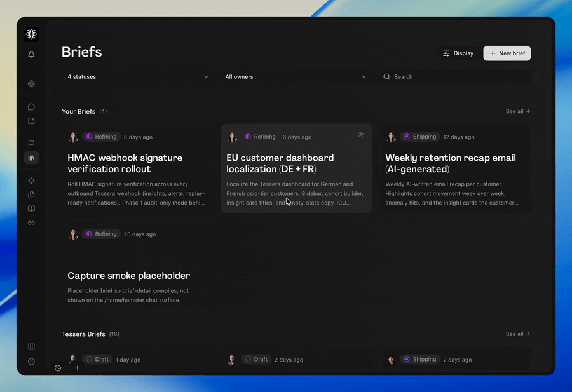Click '25 days ago' timestamp
This screenshot has width=572, height=392.
click(x=140, y=234)
